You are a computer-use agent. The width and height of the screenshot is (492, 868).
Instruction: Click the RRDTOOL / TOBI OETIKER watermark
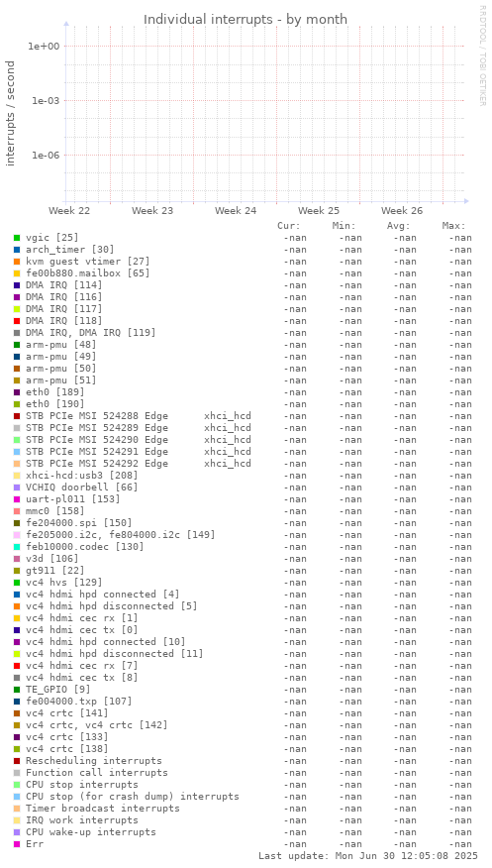coord(483,54)
